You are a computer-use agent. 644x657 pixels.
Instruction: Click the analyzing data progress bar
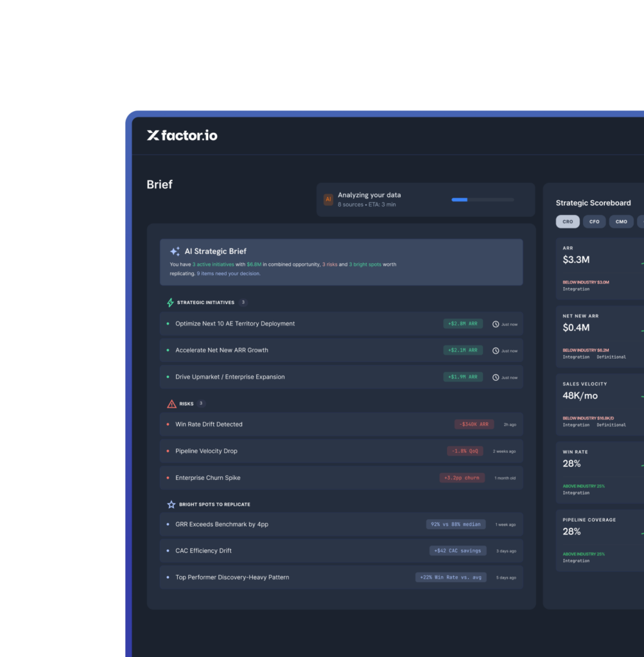pos(483,200)
